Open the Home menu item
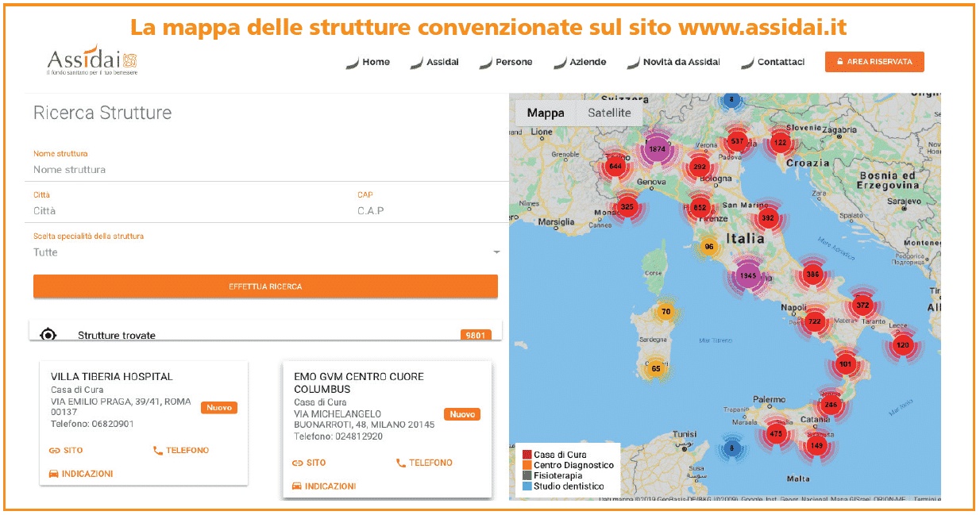The image size is (980, 515). click(368, 63)
